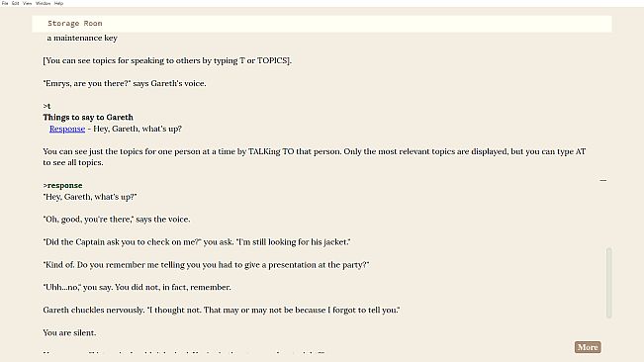The width and height of the screenshot is (644, 362).
Task: Open the View menu
Action: tap(27, 3)
